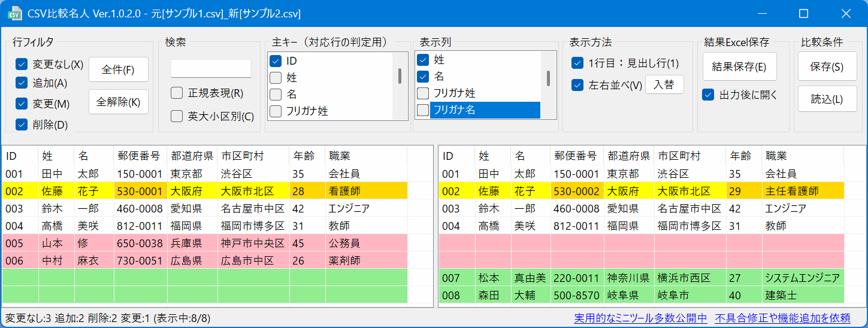The image size is (868, 328).
Task: Select 神戸市中央区 cell in left table
Action: coord(253,243)
